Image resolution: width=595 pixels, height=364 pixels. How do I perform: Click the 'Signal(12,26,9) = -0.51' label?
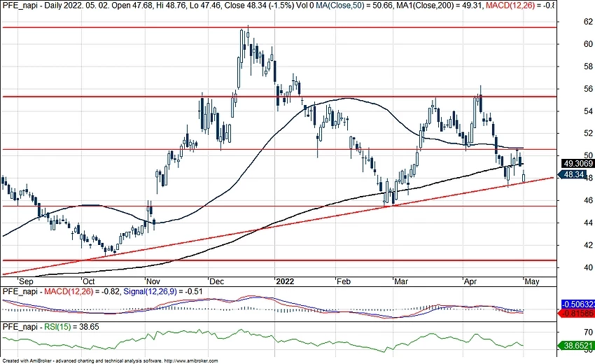(163, 291)
